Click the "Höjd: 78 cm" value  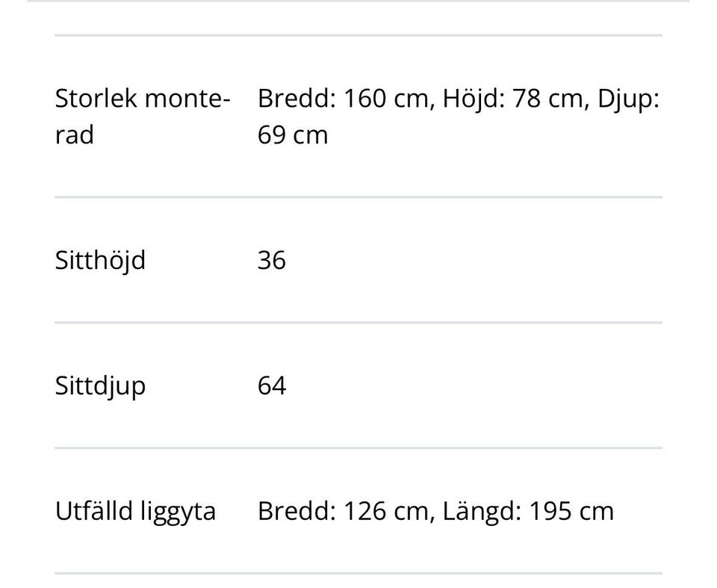(513, 99)
